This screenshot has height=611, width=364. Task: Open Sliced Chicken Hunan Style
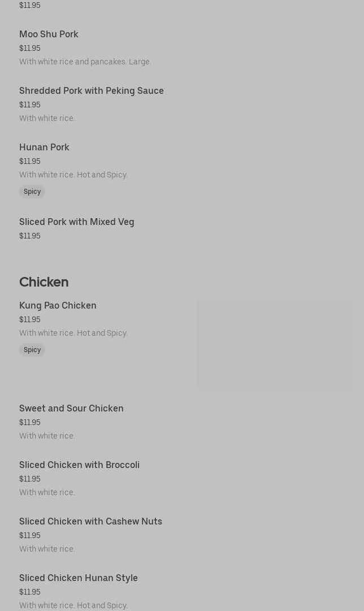(x=78, y=578)
